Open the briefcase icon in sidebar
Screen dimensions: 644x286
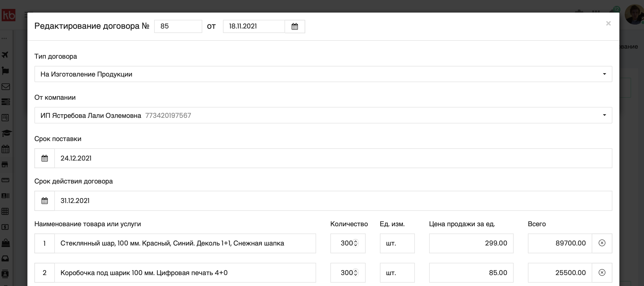6,243
